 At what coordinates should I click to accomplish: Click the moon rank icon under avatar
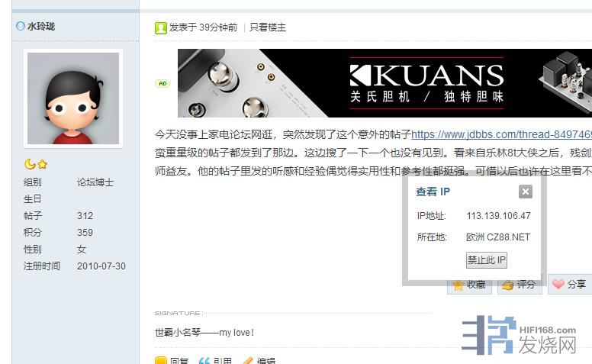click(30, 164)
